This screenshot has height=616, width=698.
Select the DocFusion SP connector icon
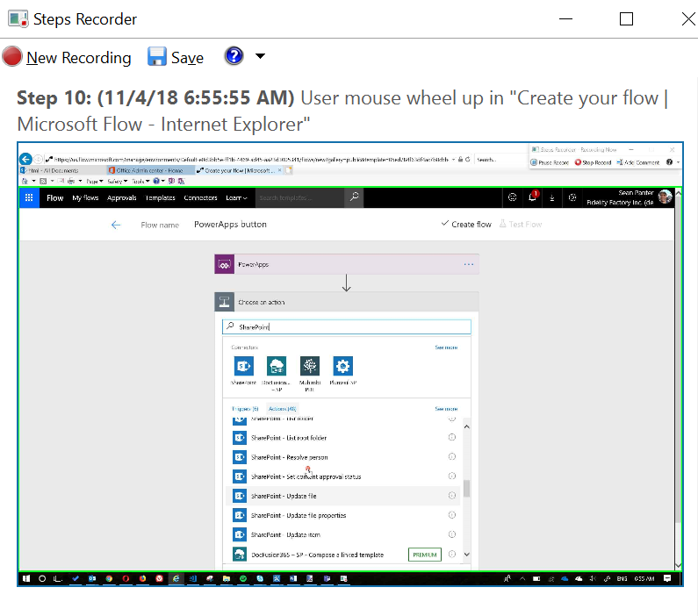277,366
